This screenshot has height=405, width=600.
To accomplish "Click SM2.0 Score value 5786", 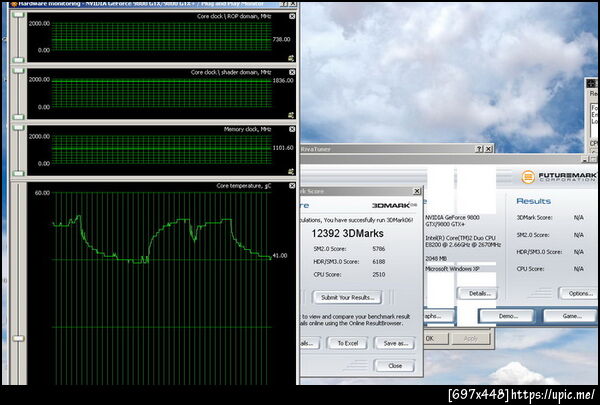I will click(x=378, y=249).
